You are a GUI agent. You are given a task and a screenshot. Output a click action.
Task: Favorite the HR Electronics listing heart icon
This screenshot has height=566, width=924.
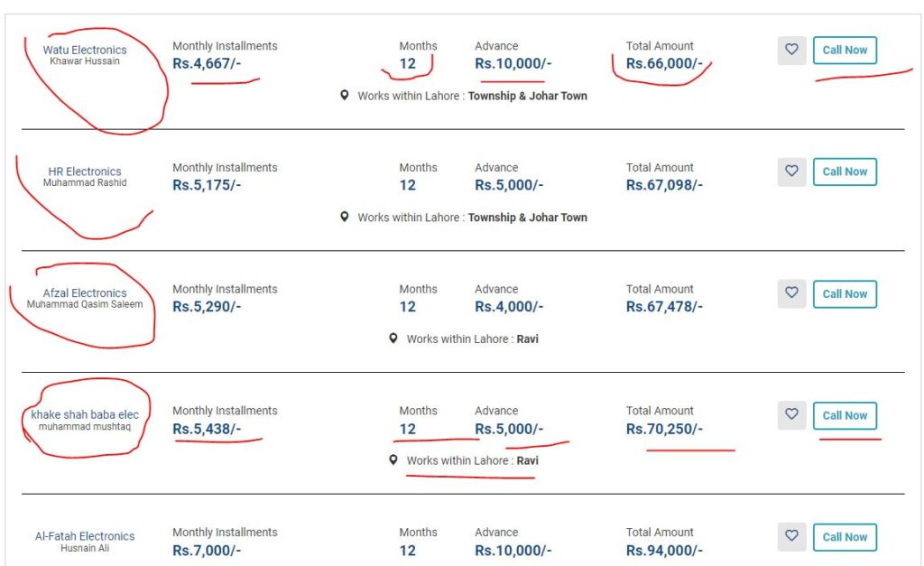tap(791, 172)
